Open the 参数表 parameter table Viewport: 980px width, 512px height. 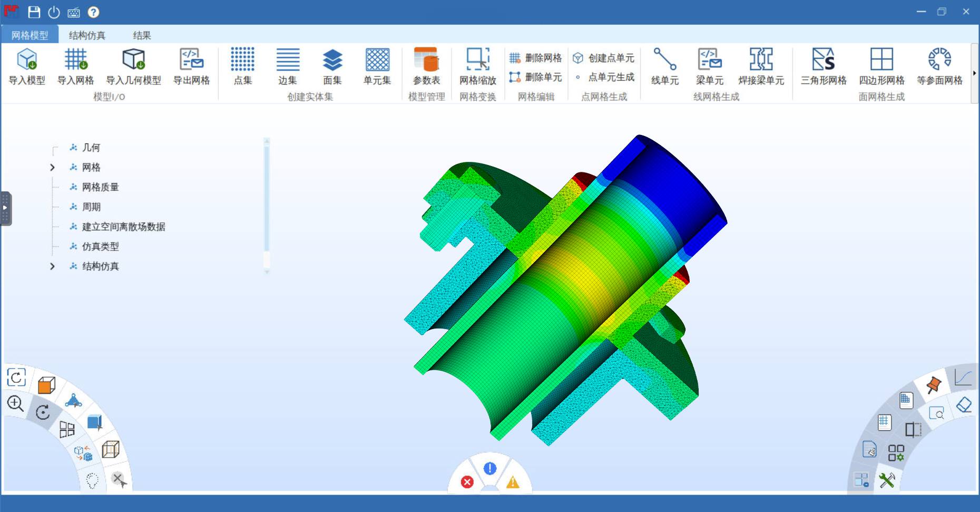coord(426,59)
